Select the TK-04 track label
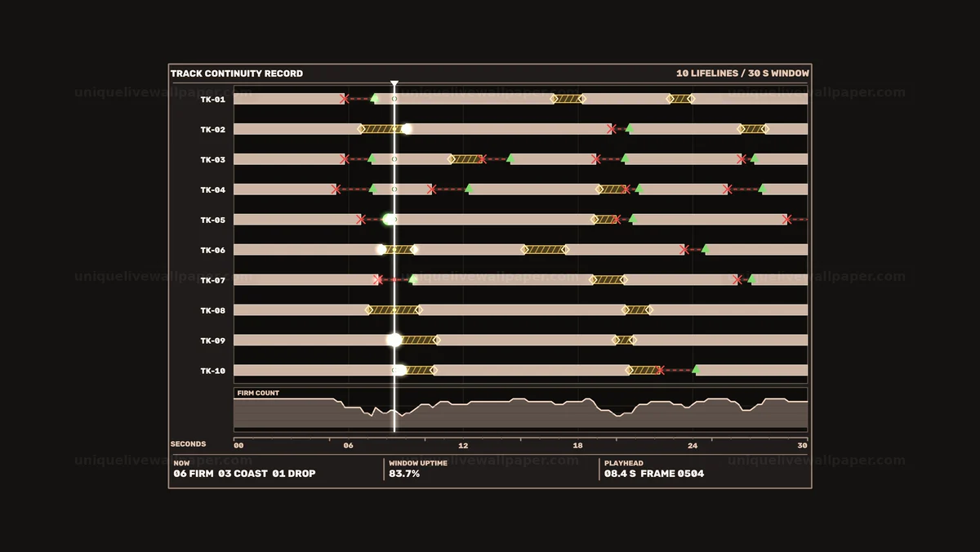The width and height of the screenshot is (980, 552). tap(213, 190)
